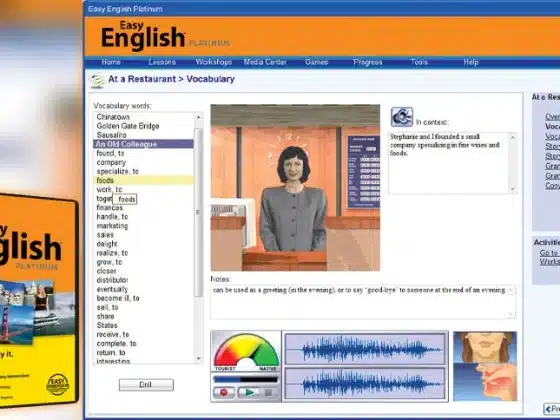Viewport: 560px width, 420px height.
Task: Select 'found, to' in vocabulary list
Action: (x=110, y=153)
